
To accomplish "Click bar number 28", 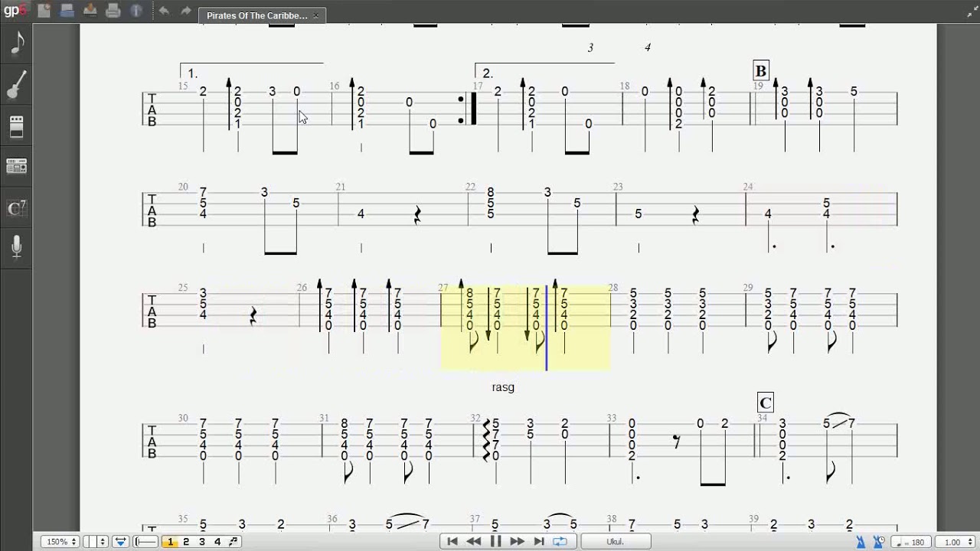I will [x=613, y=288].
